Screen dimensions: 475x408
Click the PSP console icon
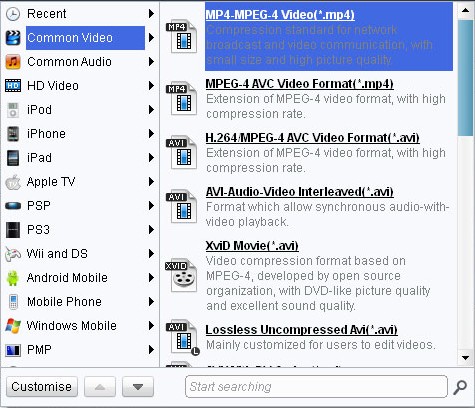[13, 206]
